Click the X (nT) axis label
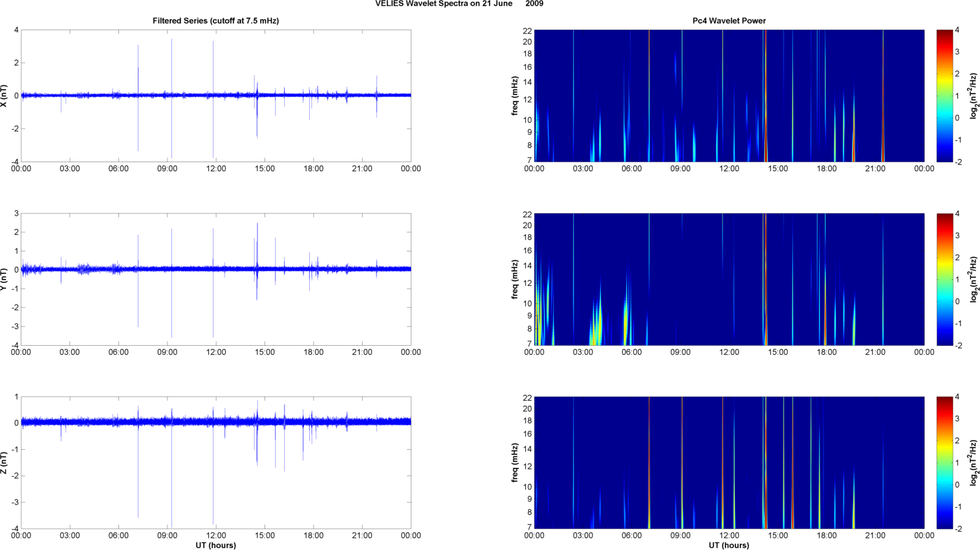 tap(5, 96)
